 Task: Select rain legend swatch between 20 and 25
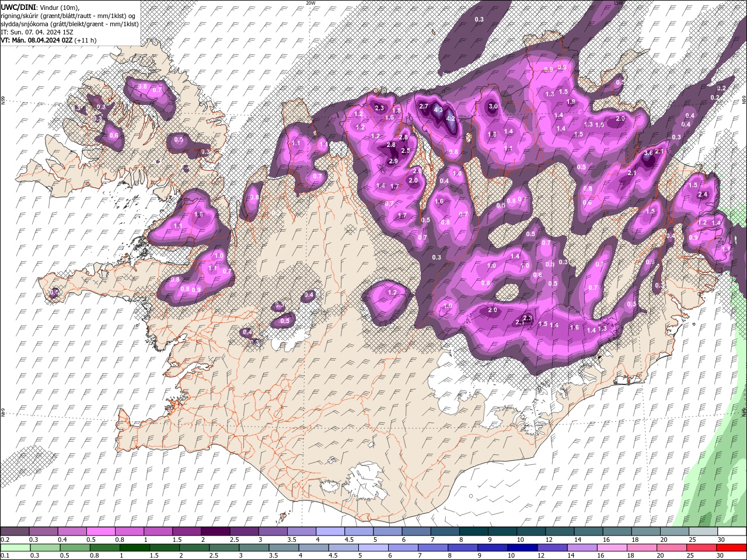click(671, 548)
